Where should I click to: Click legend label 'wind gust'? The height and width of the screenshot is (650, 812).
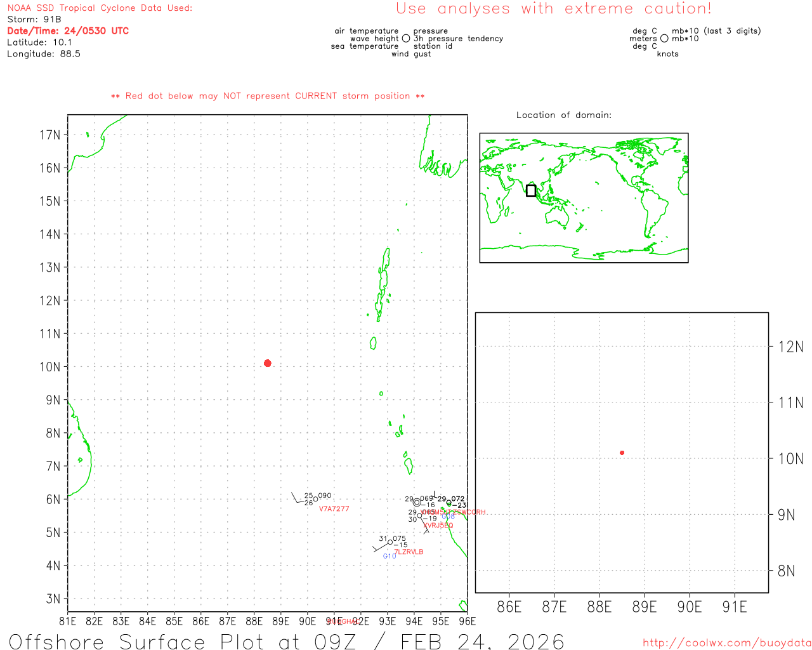[x=411, y=54]
